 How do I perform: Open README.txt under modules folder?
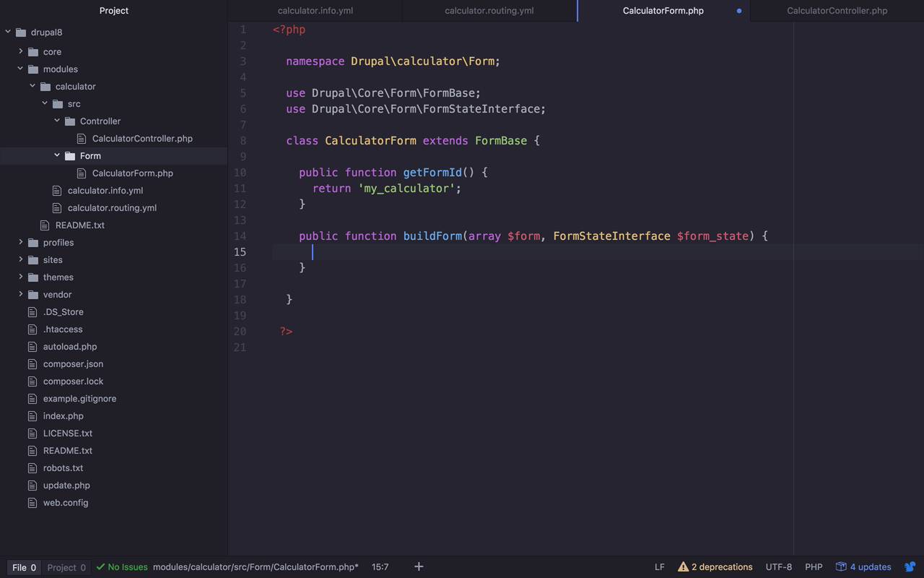[80, 225]
